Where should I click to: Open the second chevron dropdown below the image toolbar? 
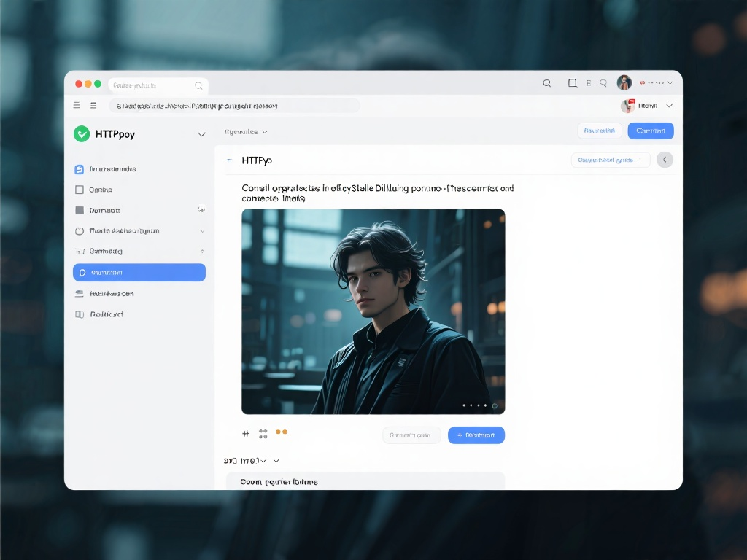(x=276, y=461)
